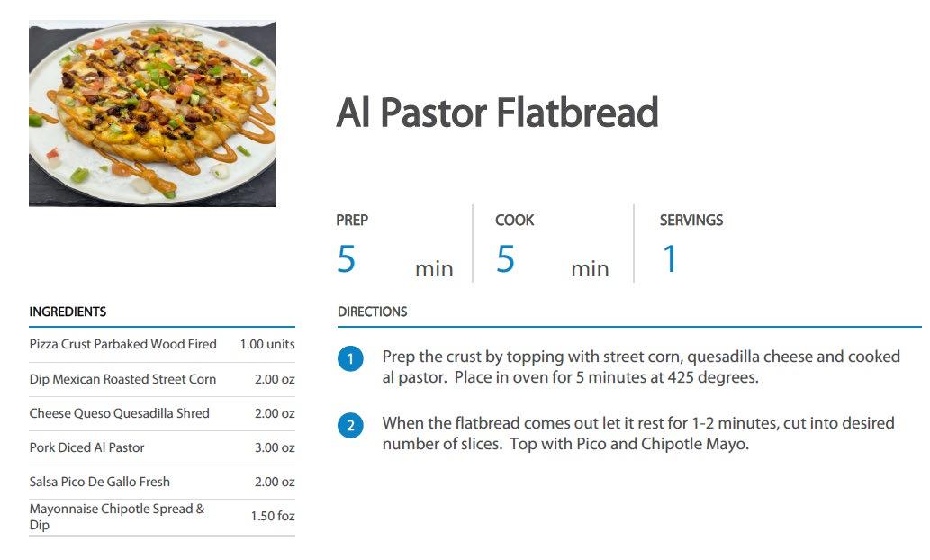Open the Al Pastor Flatbread photo
The height and width of the screenshot is (560, 930).
152,114
